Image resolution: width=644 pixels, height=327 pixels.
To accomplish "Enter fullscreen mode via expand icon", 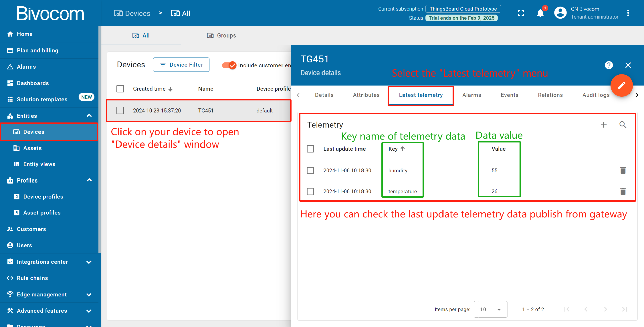I will [x=521, y=13].
